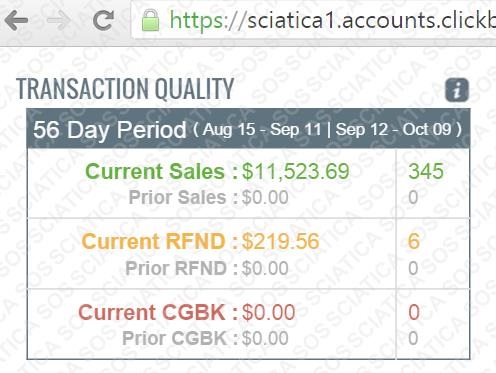Click the green SSL padlock icon
Screen dimensions: 496x373
150,20
